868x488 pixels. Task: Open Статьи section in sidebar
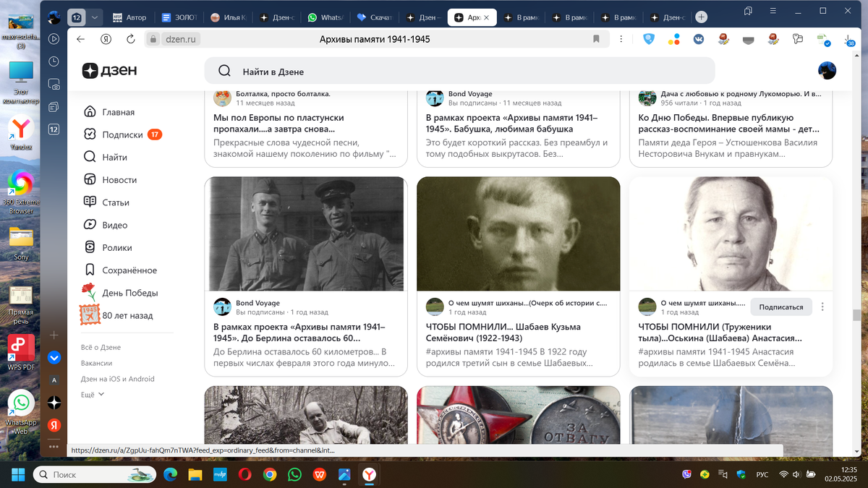(x=106, y=202)
